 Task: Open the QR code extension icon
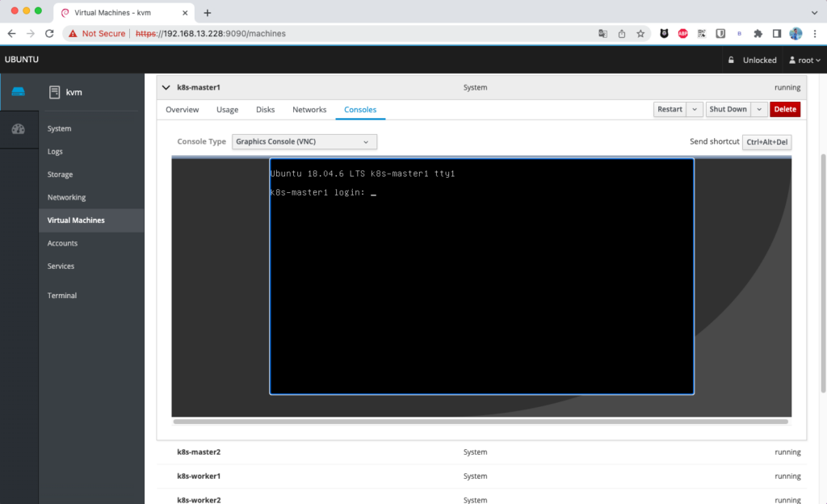tap(702, 33)
